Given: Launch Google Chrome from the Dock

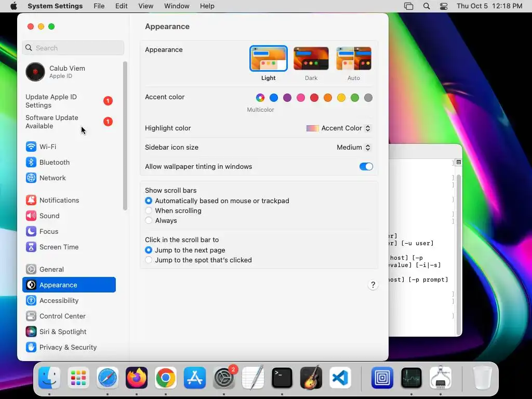Looking at the screenshot, I should pos(166,378).
